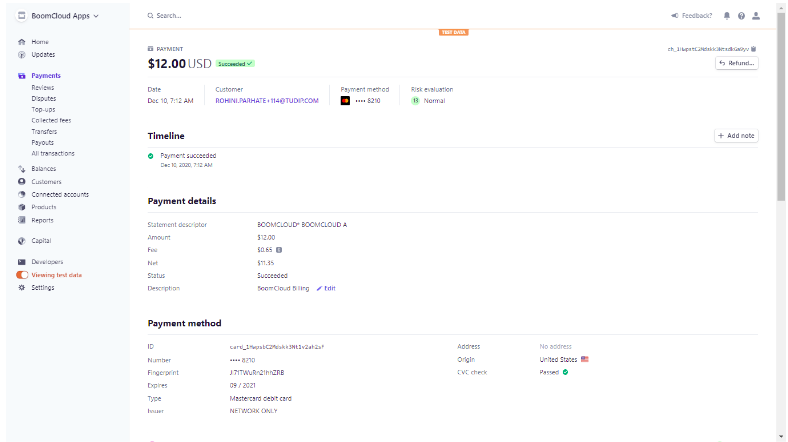Open Reports in sidebar
Image resolution: width=788 pixels, height=442 pixels.
click(42, 220)
